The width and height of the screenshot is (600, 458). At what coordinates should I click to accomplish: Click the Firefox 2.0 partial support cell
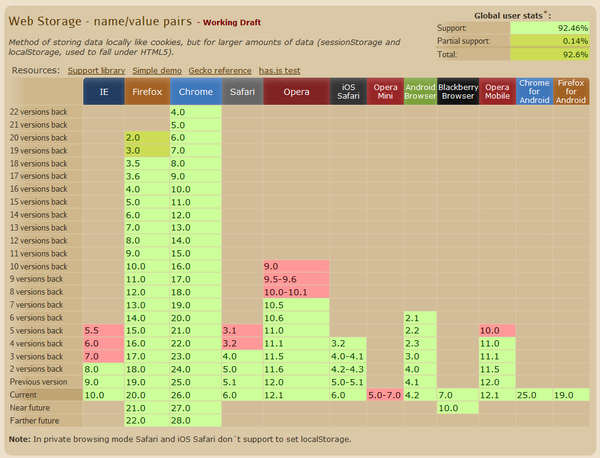(x=147, y=138)
